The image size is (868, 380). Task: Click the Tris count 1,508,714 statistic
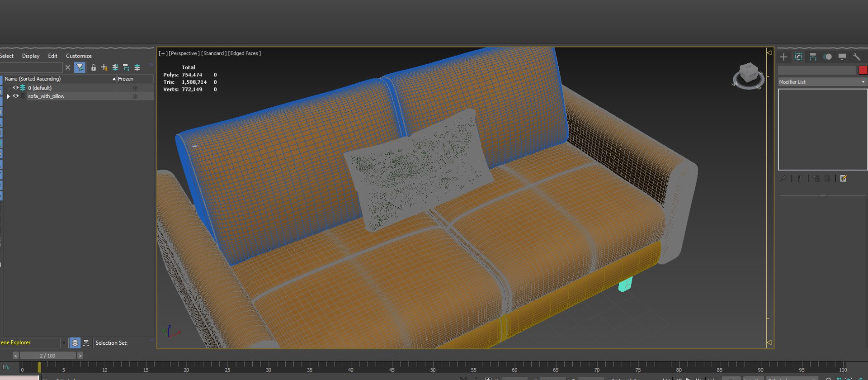point(194,82)
